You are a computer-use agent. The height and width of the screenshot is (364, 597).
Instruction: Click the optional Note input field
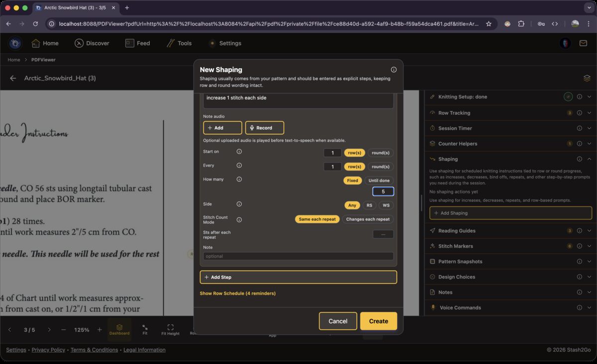(298, 256)
